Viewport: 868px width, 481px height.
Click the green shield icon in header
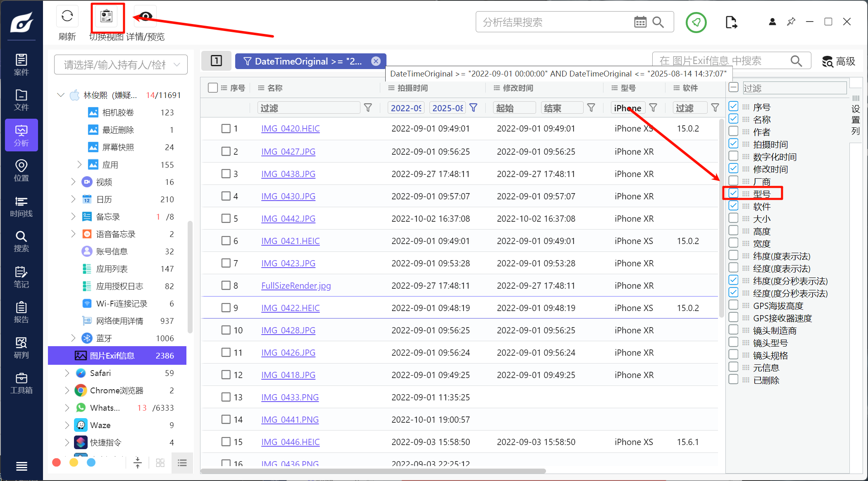pos(696,22)
